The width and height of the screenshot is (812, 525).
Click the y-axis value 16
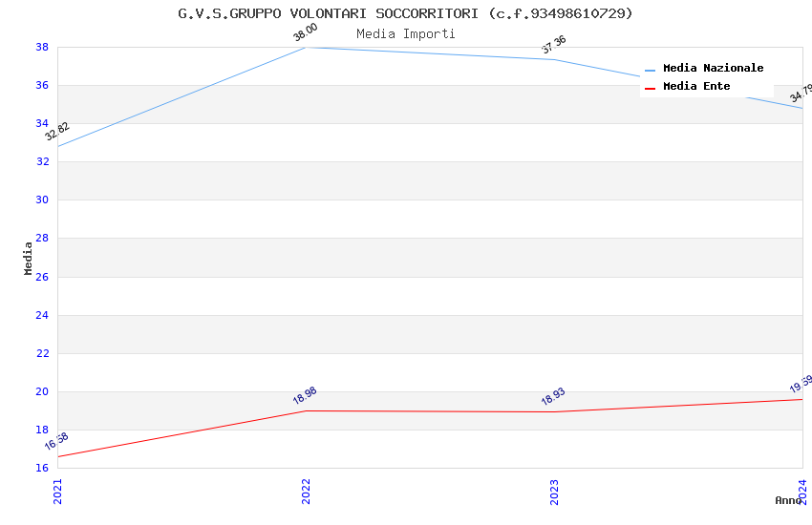tap(42, 468)
